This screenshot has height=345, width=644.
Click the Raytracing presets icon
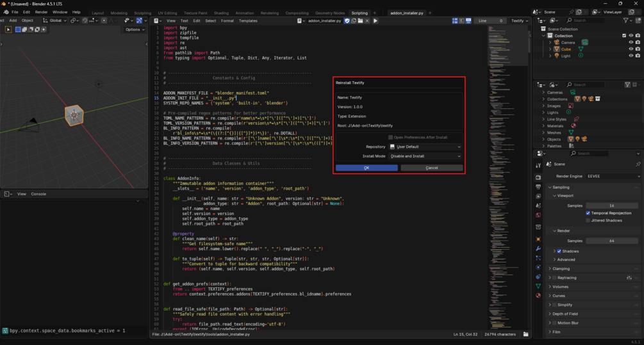point(629,278)
